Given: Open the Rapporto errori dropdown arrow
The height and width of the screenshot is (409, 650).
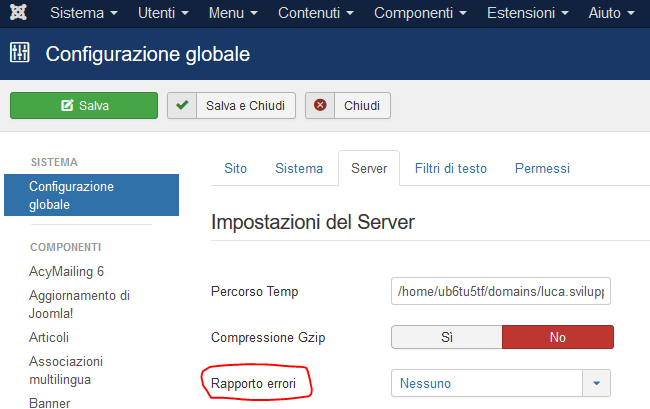Looking at the screenshot, I should (596, 383).
